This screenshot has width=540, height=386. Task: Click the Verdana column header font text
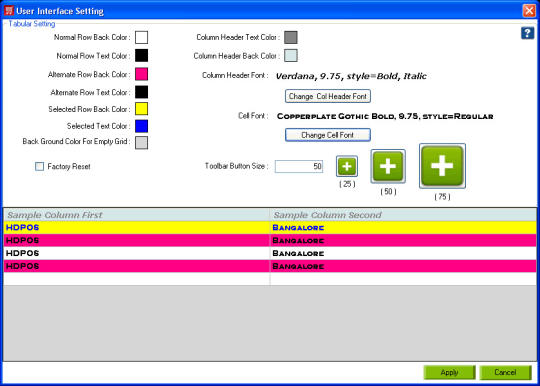pyautogui.click(x=351, y=76)
